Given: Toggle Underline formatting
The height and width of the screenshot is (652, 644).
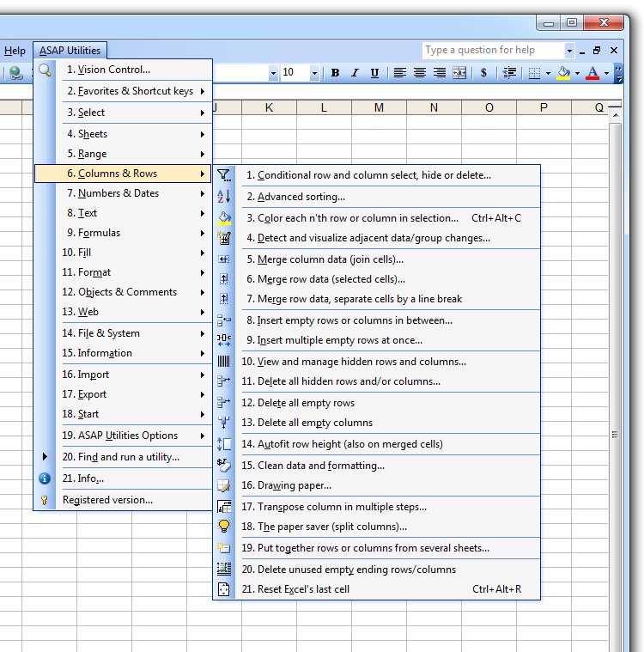Looking at the screenshot, I should point(374,73).
